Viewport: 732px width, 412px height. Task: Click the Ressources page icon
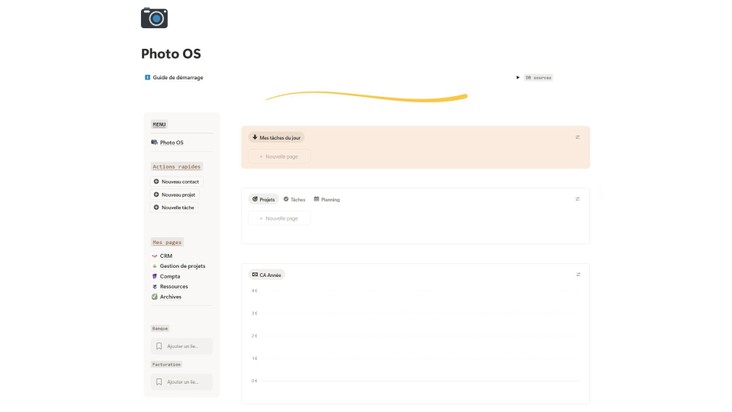pyautogui.click(x=155, y=286)
